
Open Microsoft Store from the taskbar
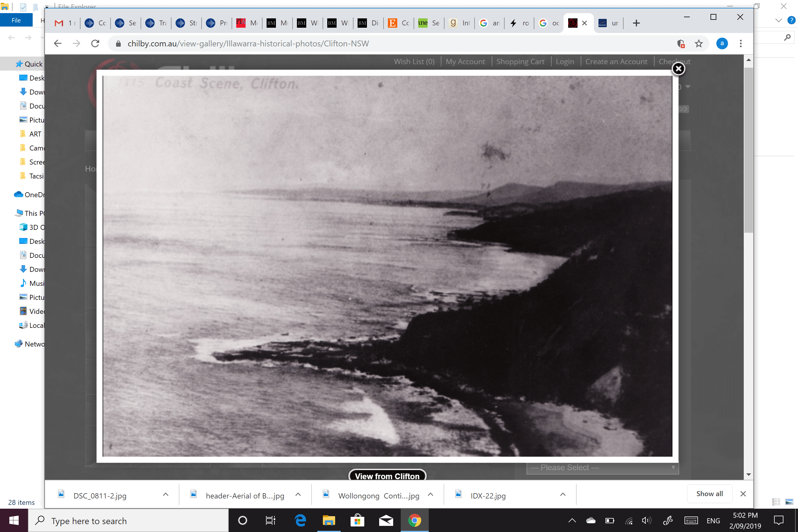[x=357, y=520]
